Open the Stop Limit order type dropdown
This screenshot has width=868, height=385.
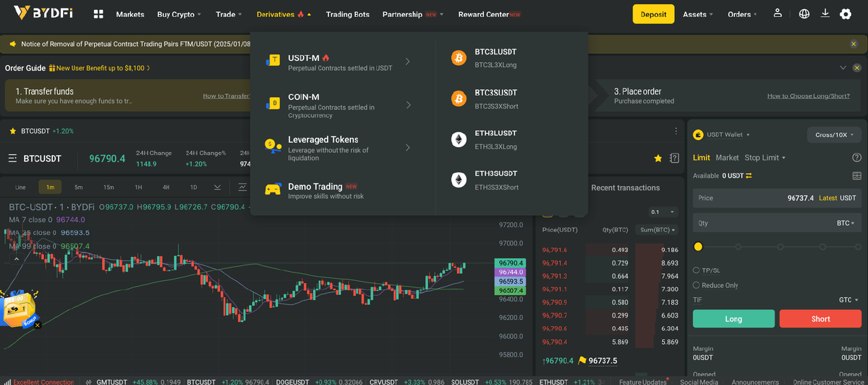click(x=765, y=158)
